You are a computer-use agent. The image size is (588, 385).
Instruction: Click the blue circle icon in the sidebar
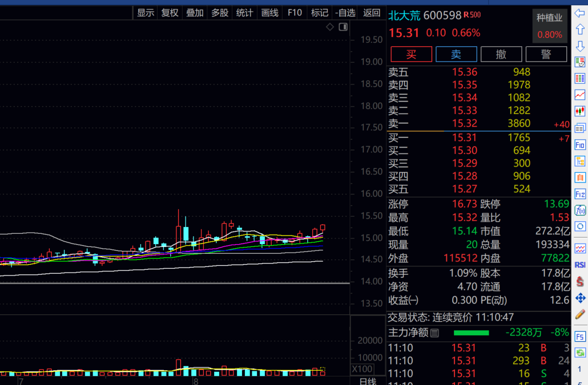tap(580, 226)
